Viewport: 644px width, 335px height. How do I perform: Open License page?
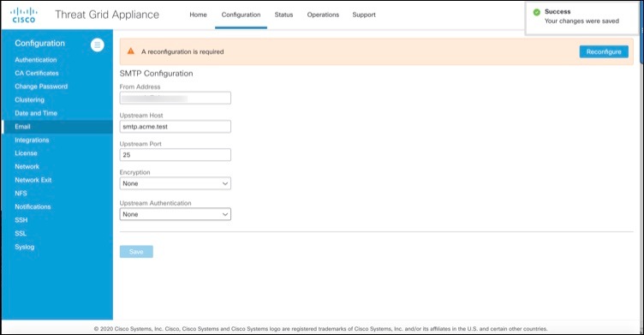(x=26, y=153)
